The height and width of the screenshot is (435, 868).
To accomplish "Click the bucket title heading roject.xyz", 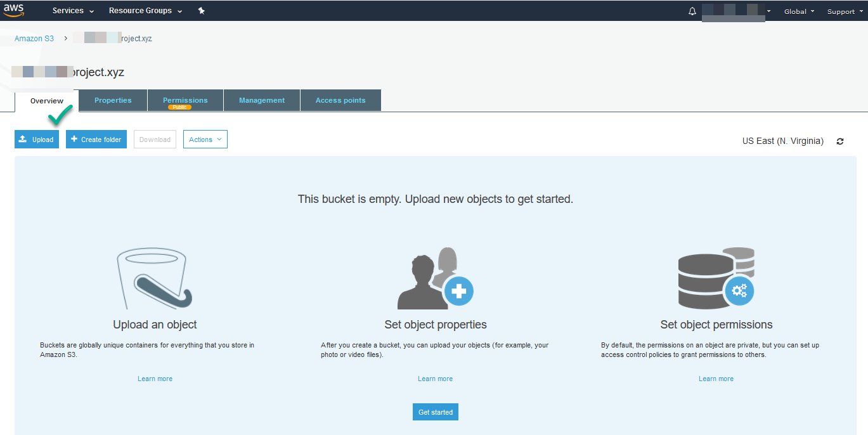I will coord(68,72).
